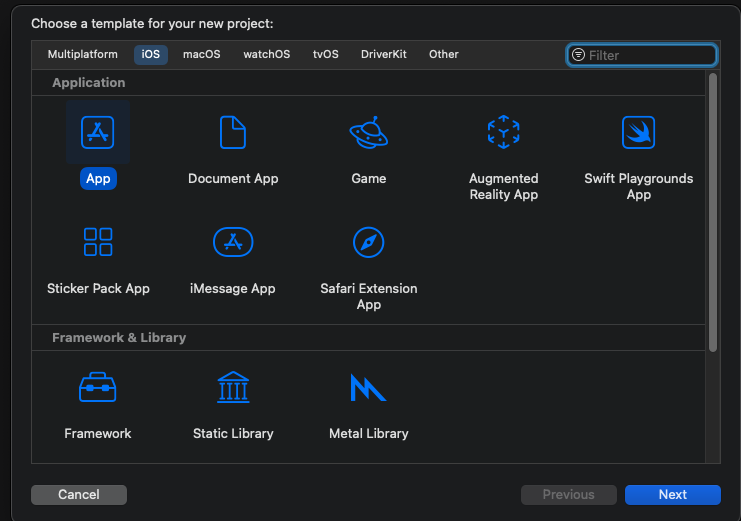The height and width of the screenshot is (521, 741).
Task: Choose the Document App template icon
Action: point(233,132)
